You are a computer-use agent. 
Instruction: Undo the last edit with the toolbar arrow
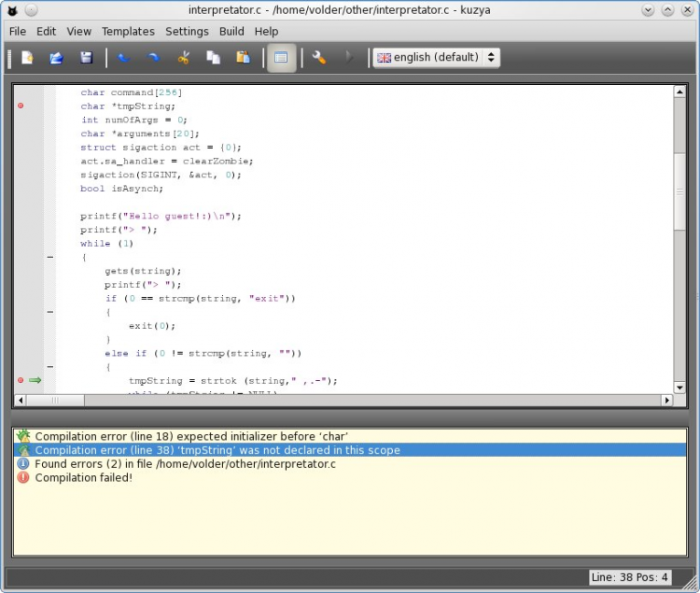click(x=123, y=58)
